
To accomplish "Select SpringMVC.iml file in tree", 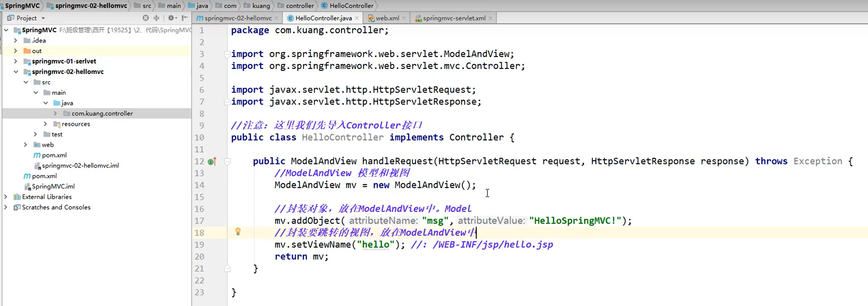I will pyautogui.click(x=53, y=186).
